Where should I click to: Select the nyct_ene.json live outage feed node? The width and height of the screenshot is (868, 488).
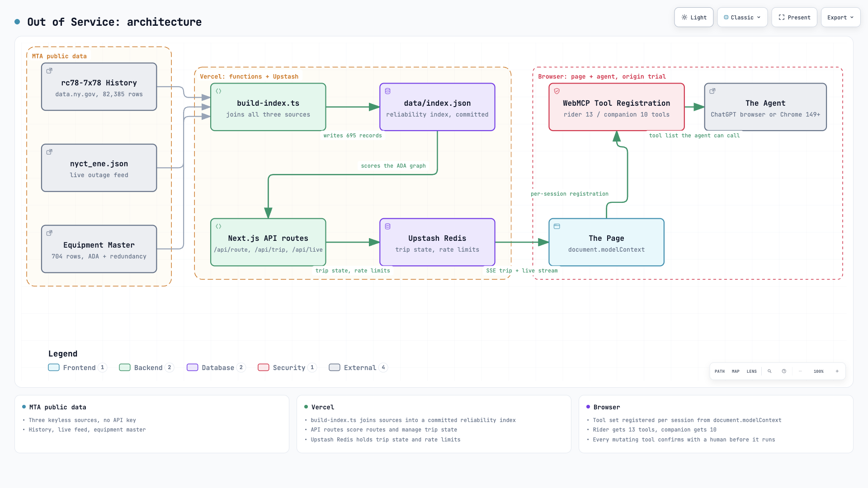pos(99,168)
